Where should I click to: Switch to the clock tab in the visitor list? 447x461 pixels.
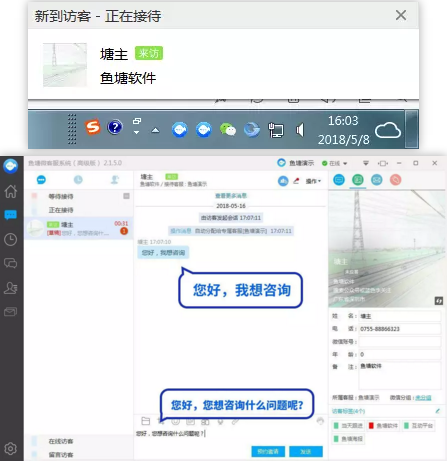(78, 180)
